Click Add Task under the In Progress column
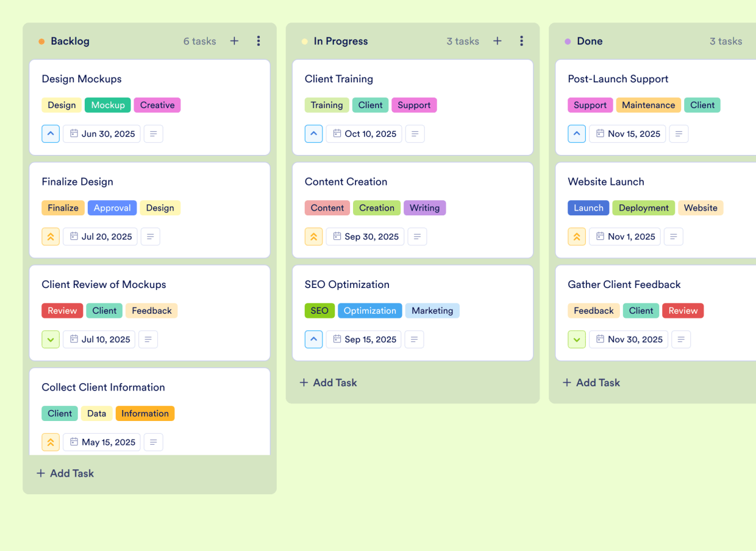This screenshot has height=551, width=756. click(x=328, y=383)
